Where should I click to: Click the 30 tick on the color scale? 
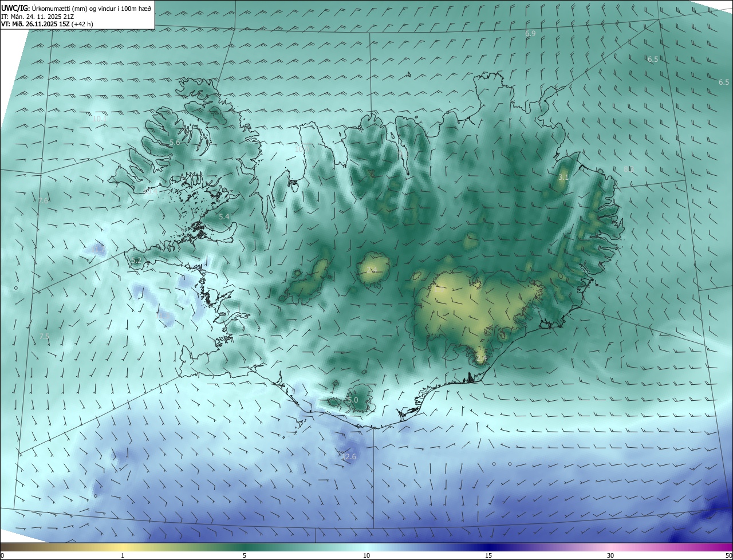(x=610, y=555)
